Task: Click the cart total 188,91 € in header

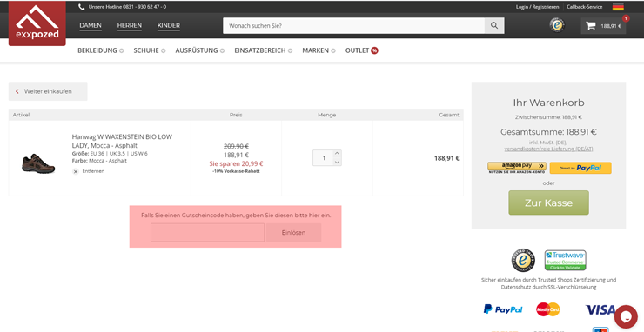Action: click(611, 26)
